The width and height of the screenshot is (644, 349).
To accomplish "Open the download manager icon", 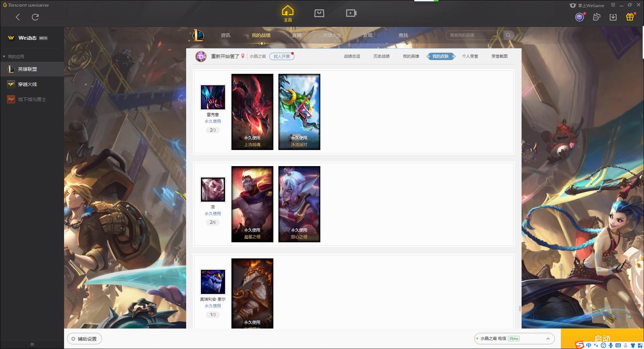I will click(613, 17).
